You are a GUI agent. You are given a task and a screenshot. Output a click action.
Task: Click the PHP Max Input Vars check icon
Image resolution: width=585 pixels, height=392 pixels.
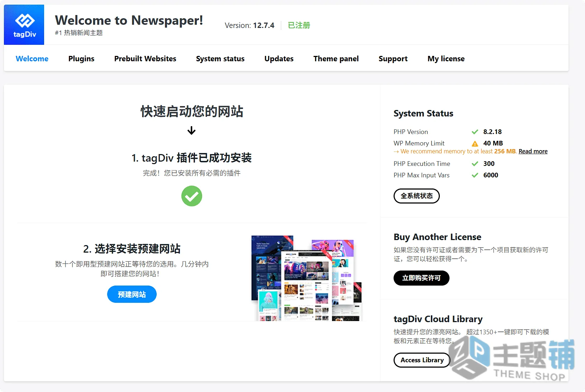[x=475, y=175]
